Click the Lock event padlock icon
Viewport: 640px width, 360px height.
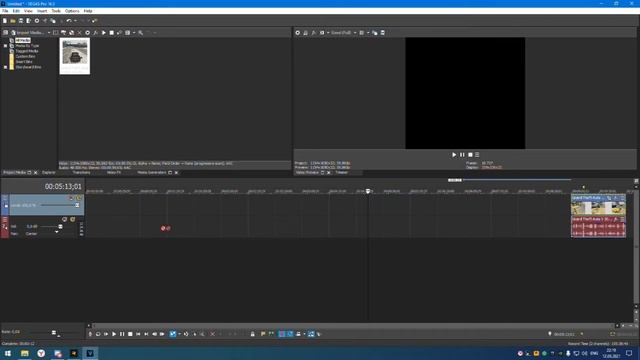(253, 334)
